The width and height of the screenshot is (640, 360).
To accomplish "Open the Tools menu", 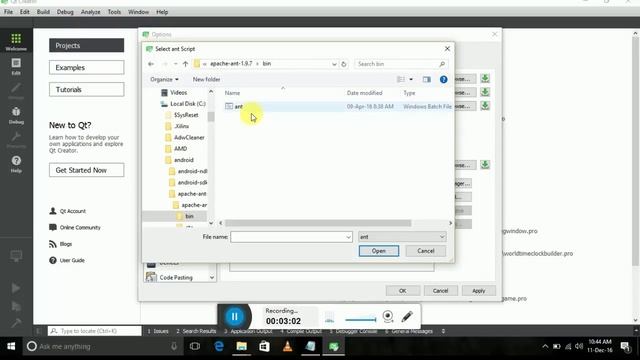I will click(114, 12).
